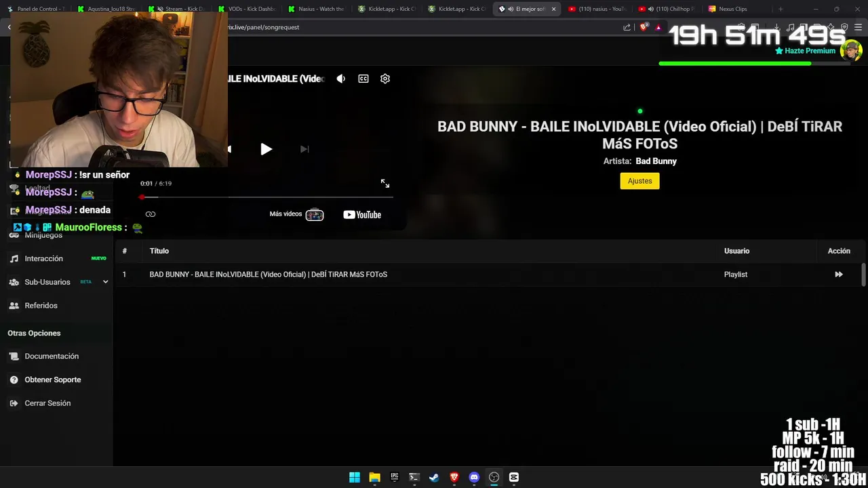This screenshot has height=488, width=868.
Task: Open a new browser tab
Action: (x=781, y=9)
